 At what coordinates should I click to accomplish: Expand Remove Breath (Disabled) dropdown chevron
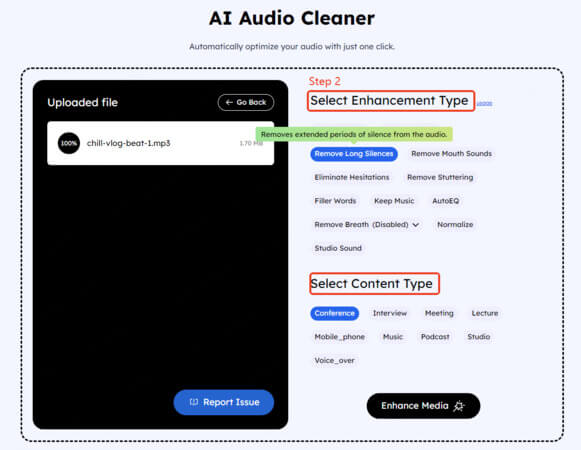point(416,225)
